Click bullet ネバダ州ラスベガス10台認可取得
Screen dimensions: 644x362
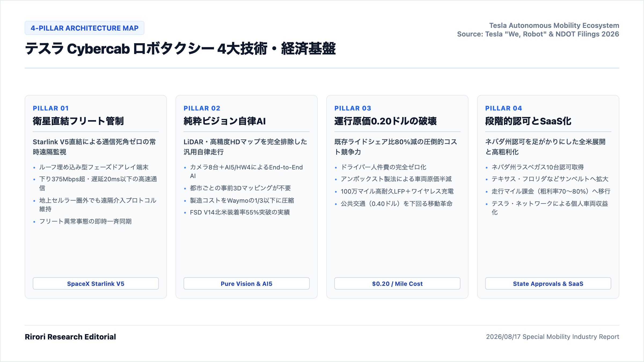tap(537, 167)
